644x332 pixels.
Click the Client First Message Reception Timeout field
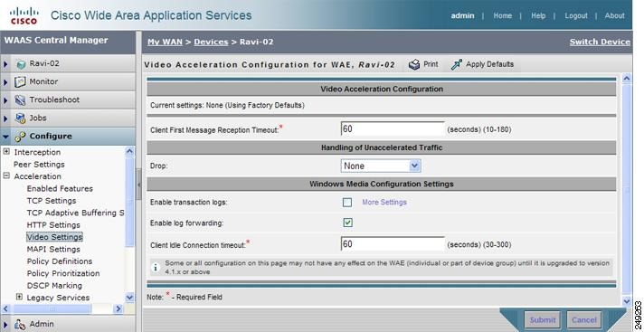(393, 128)
